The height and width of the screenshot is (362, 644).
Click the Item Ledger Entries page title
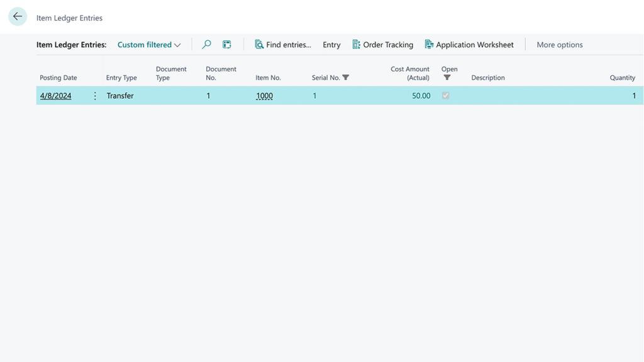click(x=69, y=18)
